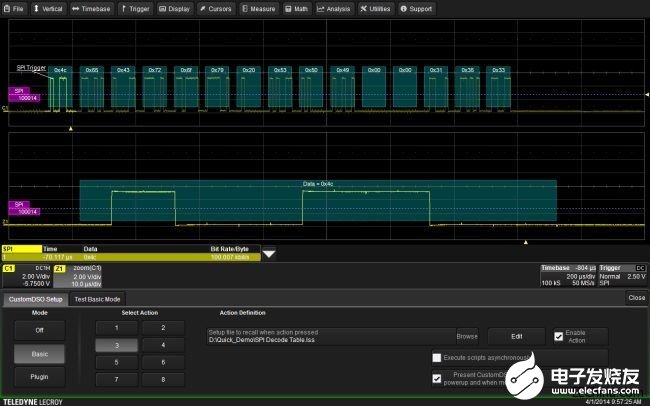
Task: Select the CustomDSO Setup tab
Action: tap(36, 298)
